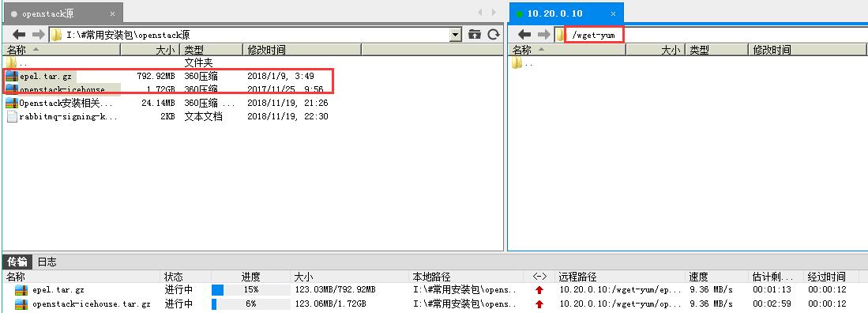The width and height of the screenshot is (868, 313).
Task: Open the local path dropdown
Action: [x=456, y=35]
